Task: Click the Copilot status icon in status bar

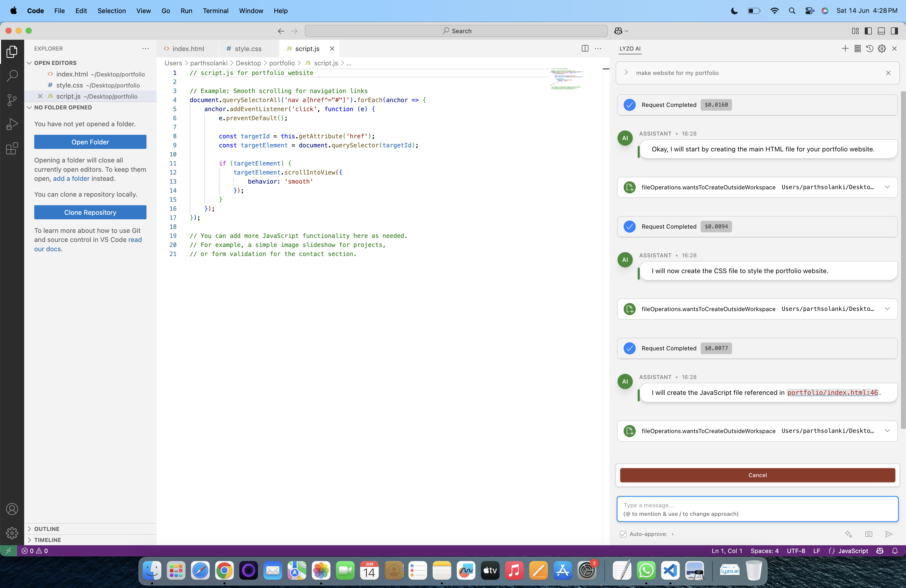Action: 880,551
